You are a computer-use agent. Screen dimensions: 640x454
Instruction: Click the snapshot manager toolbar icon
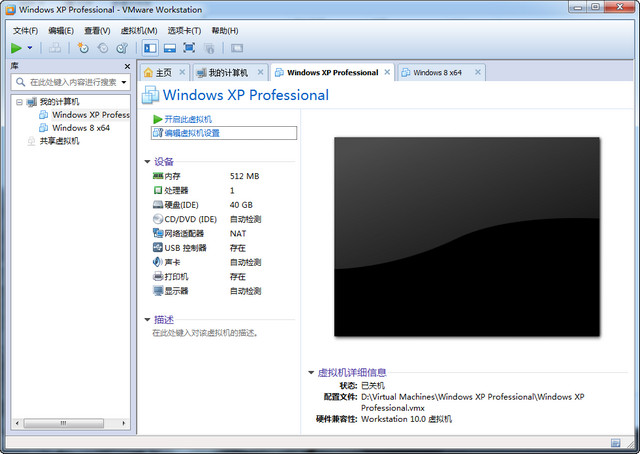pos(121,48)
